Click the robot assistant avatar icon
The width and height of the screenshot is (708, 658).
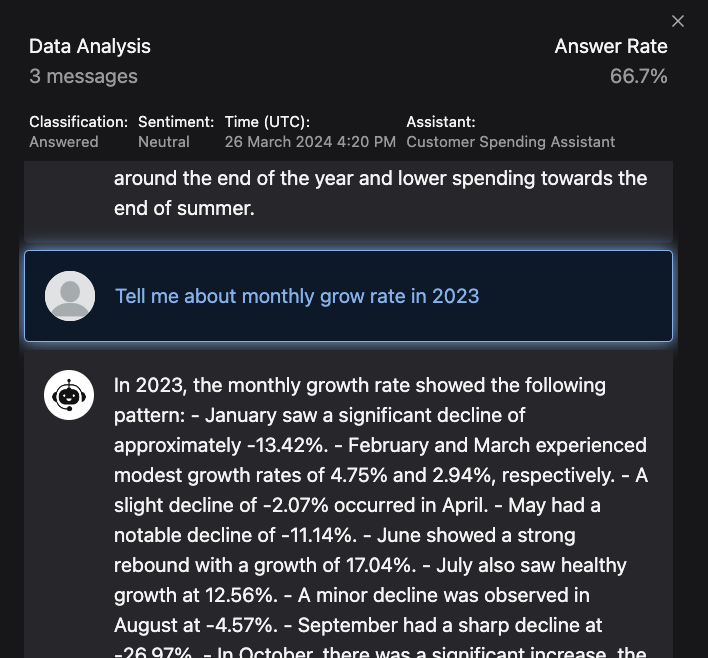point(70,395)
